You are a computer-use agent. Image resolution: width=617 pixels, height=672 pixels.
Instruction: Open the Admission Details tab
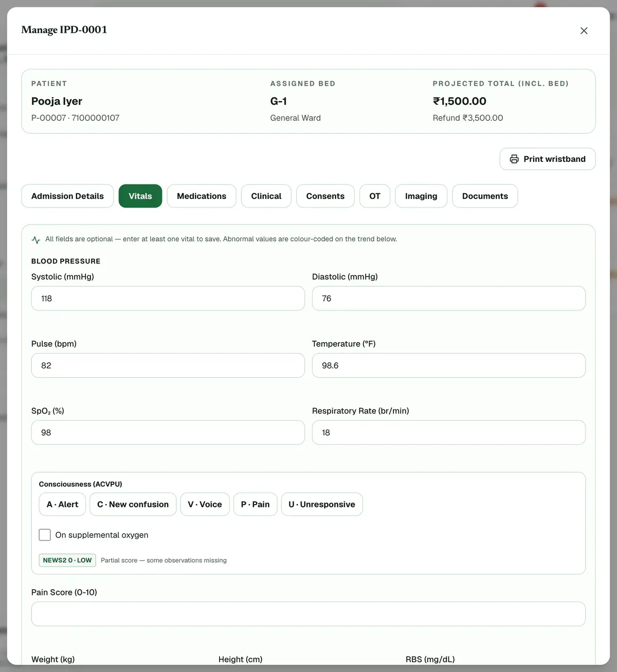(67, 196)
